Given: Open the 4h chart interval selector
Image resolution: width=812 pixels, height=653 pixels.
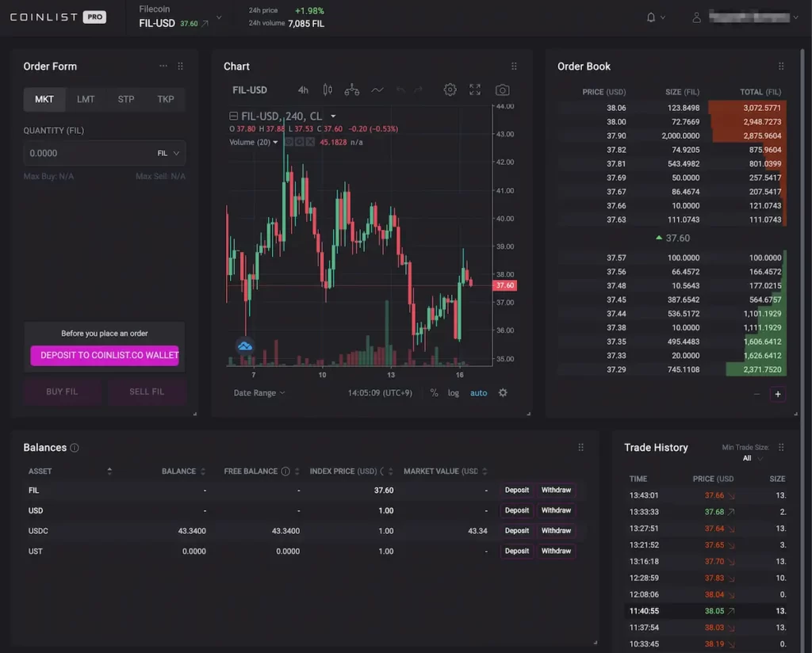Looking at the screenshot, I should [303, 90].
